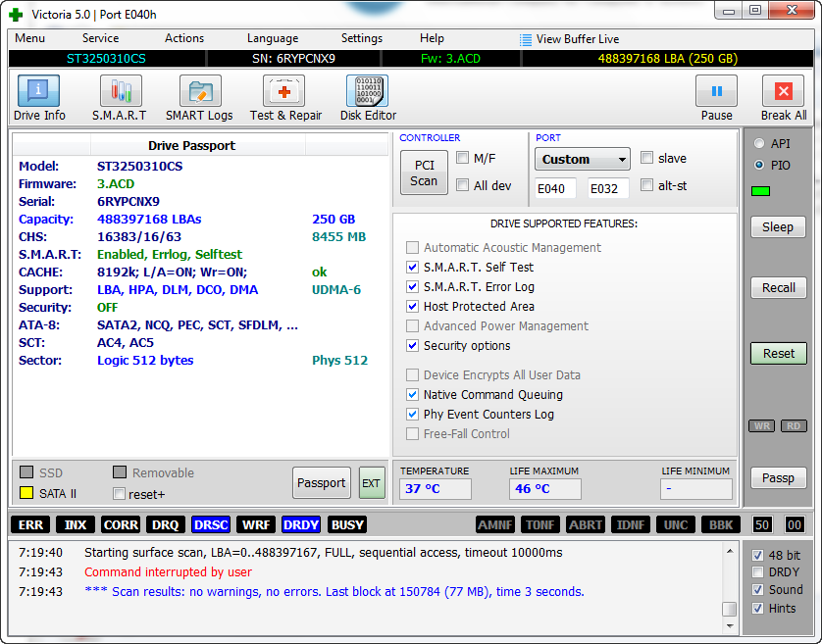Expand the Custom port dropdown
The image size is (822, 644).
(582, 159)
